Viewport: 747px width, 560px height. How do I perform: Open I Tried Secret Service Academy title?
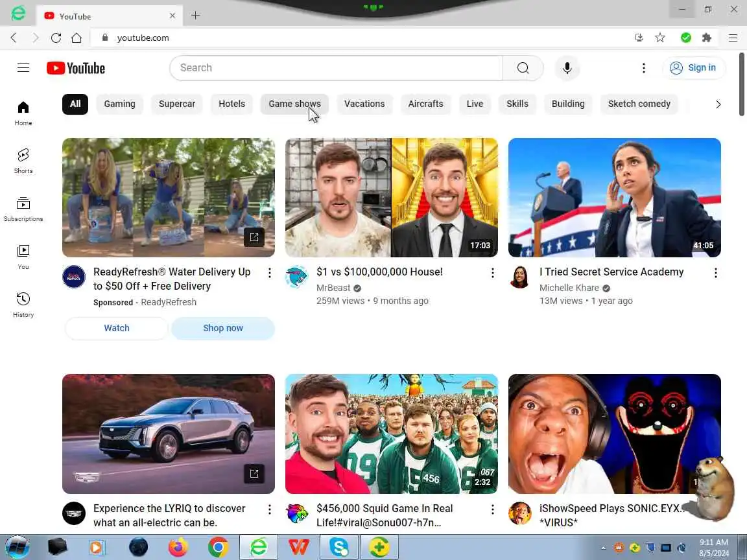coord(611,272)
